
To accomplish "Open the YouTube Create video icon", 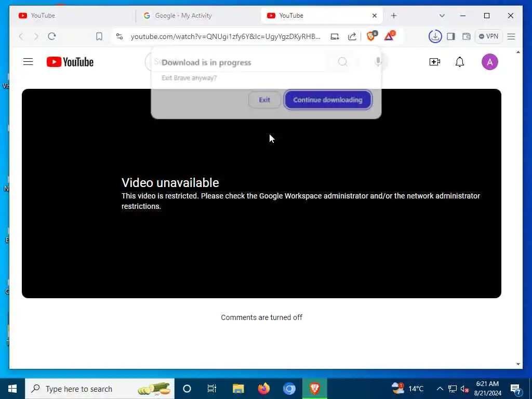I will pyautogui.click(x=435, y=62).
